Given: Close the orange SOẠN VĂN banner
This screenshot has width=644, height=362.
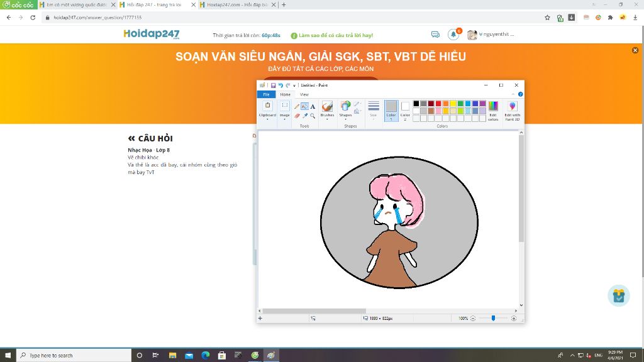Looking at the screenshot, I should [x=635, y=50].
